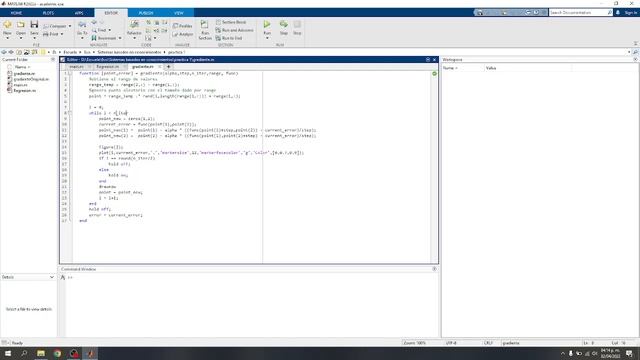Click the Sign In link

[631, 13]
